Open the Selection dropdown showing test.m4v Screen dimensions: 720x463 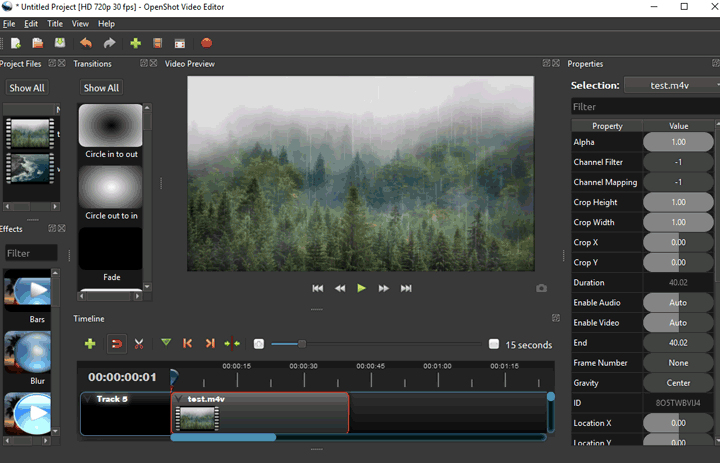click(x=671, y=85)
